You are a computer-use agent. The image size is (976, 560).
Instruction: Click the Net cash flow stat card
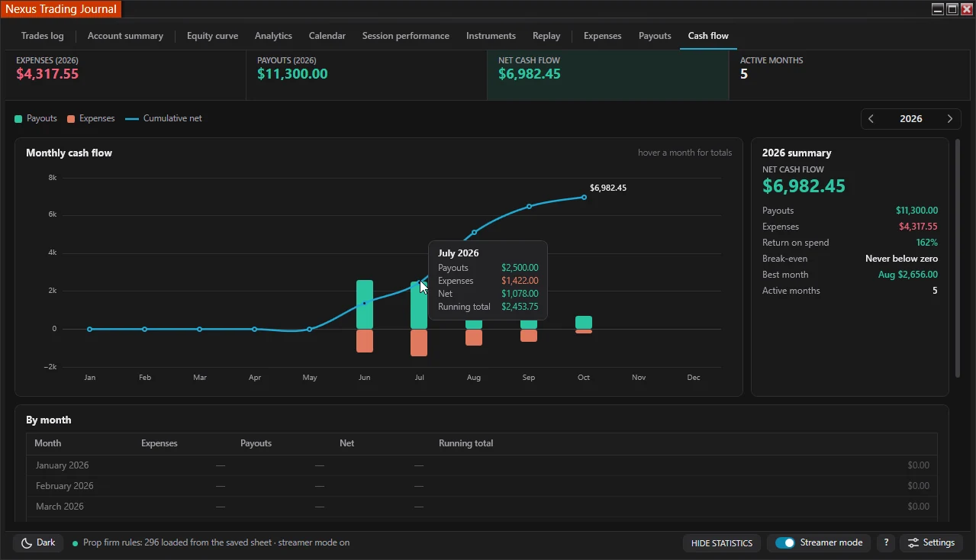pyautogui.click(x=608, y=76)
